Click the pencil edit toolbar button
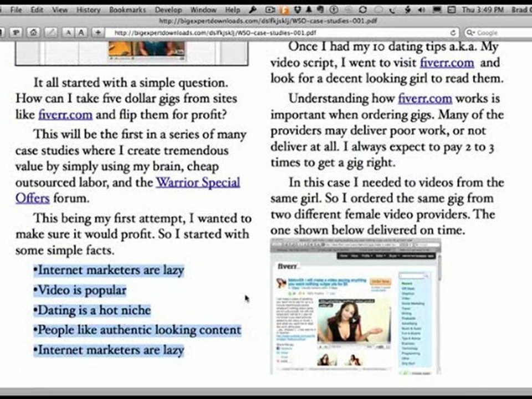 pos(51,33)
